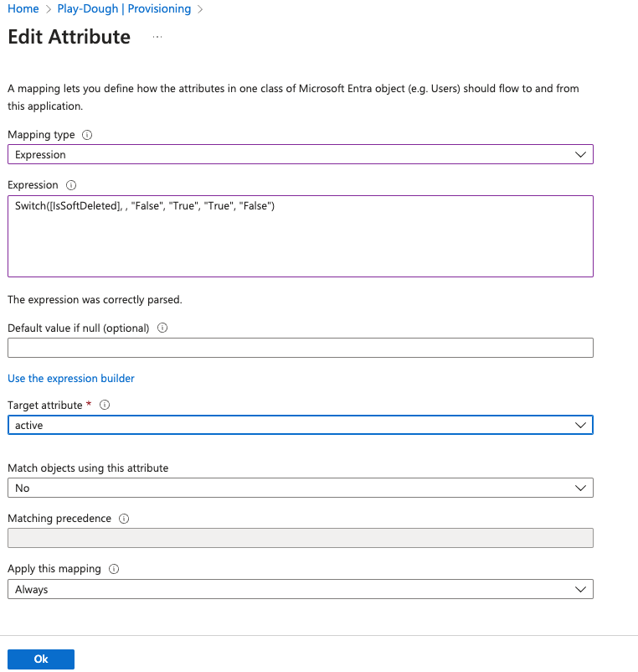Expand Apply this mapping dropdown set to Always
Screen dimensions: 638x672
pos(301,589)
